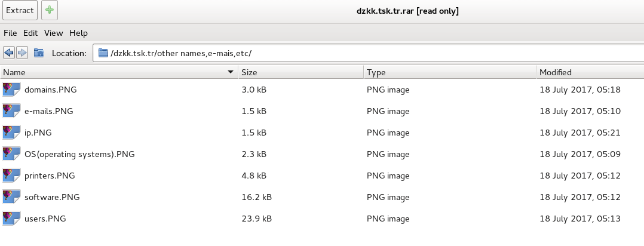The width and height of the screenshot is (644, 246).
Task: Open the Edit menu
Action: 30,33
